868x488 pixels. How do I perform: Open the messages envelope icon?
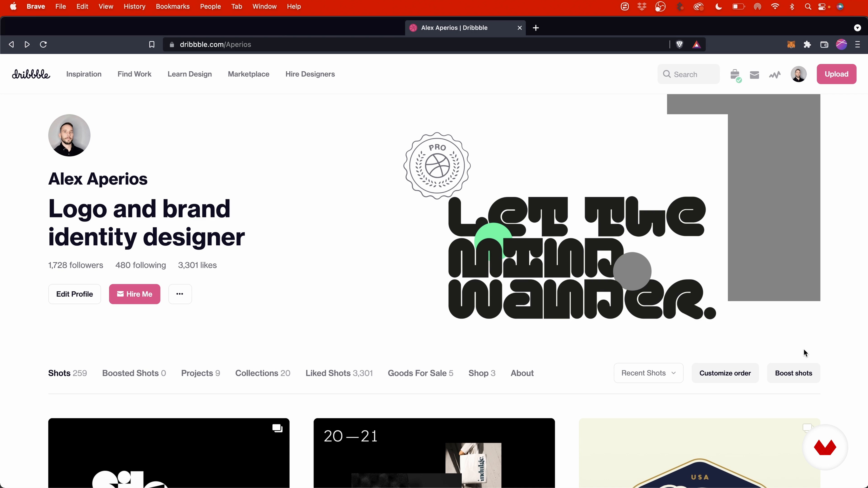click(755, 75)
